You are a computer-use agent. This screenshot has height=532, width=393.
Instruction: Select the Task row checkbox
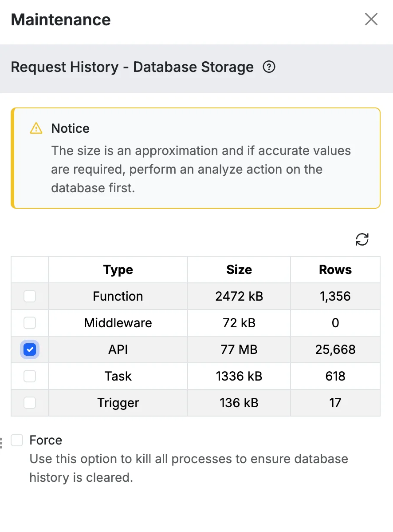[30, 376]
